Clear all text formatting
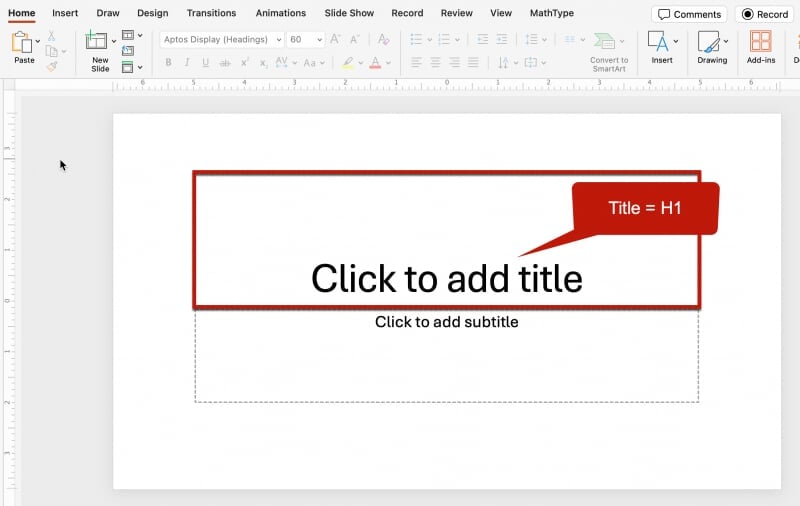The width and height of the screenshot is (800, 506). click(383, 39)
